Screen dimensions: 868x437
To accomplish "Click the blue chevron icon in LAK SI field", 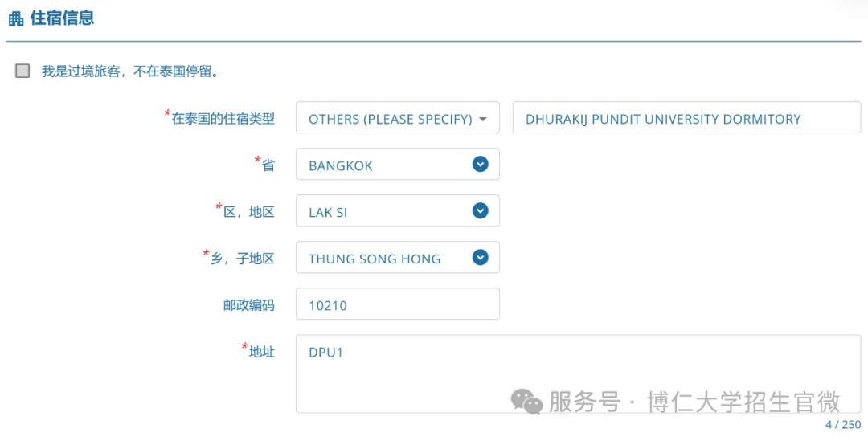I will coord(480,210).
